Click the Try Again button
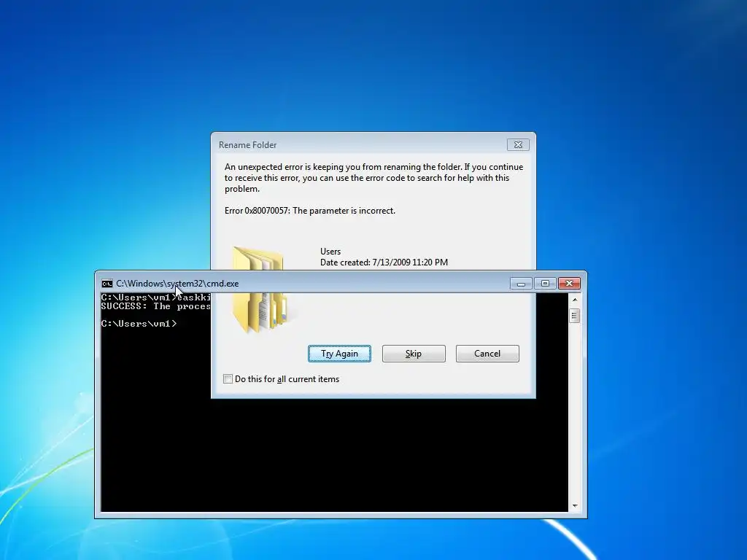 pos(339,354)
